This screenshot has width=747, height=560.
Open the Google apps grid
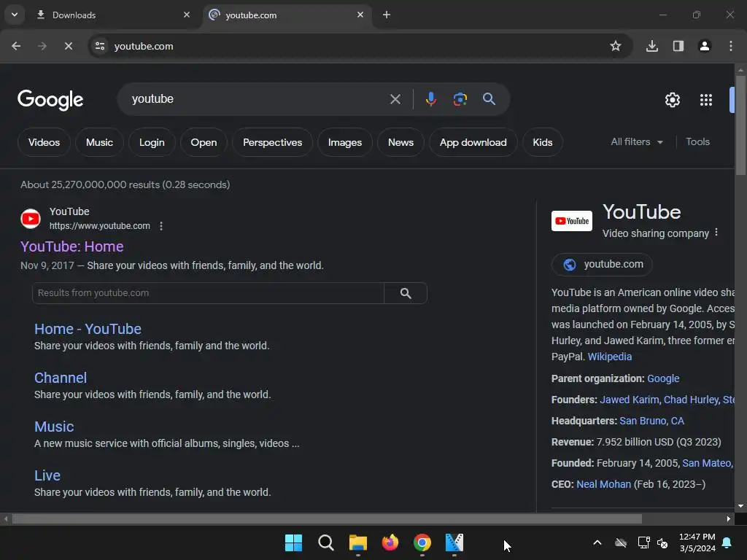tap(706, 100)
